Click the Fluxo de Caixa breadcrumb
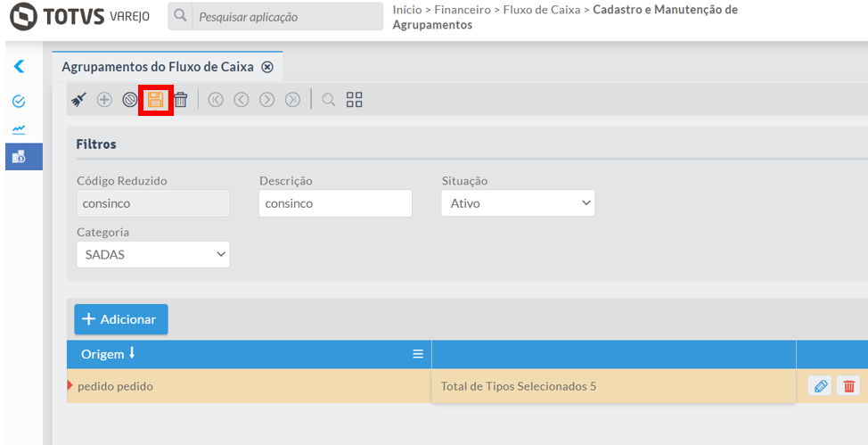 542,10
